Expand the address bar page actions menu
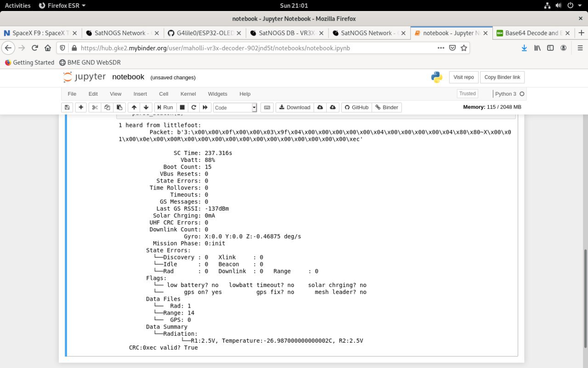Viewport: 588px width, 368px height. [441, 48]
